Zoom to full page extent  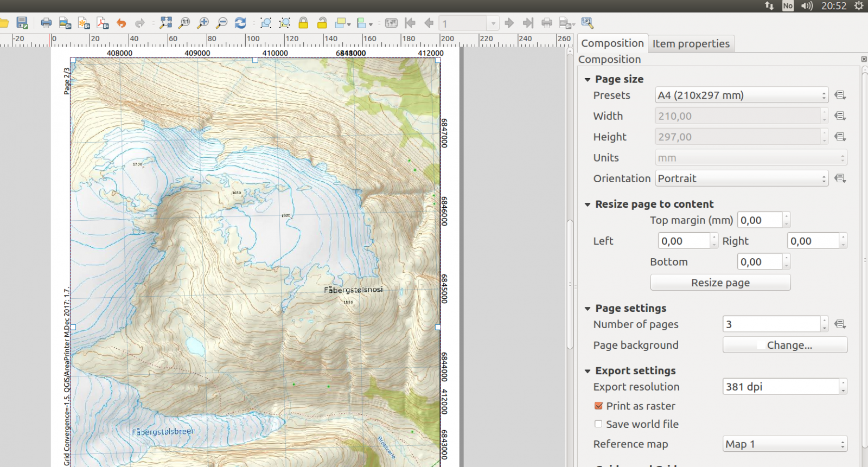[x=166, y=23]
